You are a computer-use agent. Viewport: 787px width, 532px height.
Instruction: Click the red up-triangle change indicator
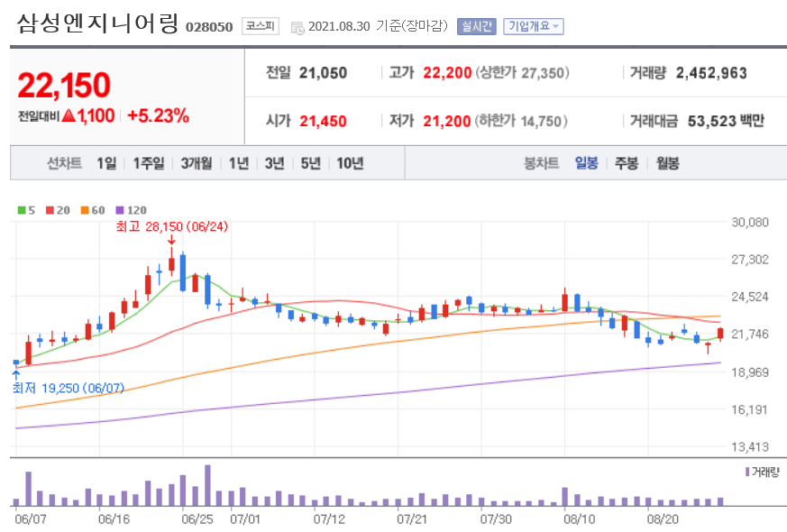[x=69, y=115]
